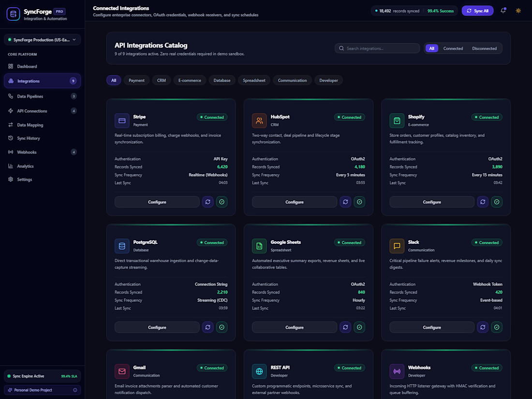Click the info icon beside Personal Demo Project
The height and width of the screenshot is (399, 532).
(75, 390)
